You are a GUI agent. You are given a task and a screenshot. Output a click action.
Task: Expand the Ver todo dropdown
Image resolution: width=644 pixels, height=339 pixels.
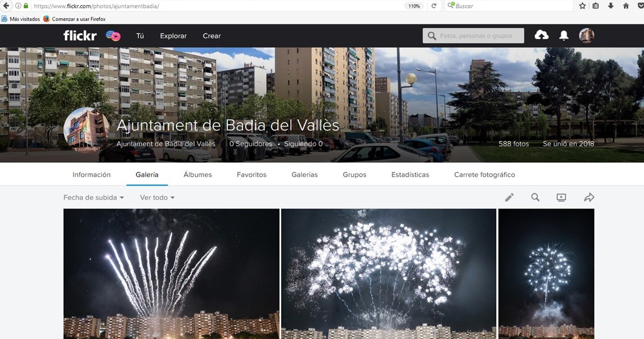(x=157, y=197)
